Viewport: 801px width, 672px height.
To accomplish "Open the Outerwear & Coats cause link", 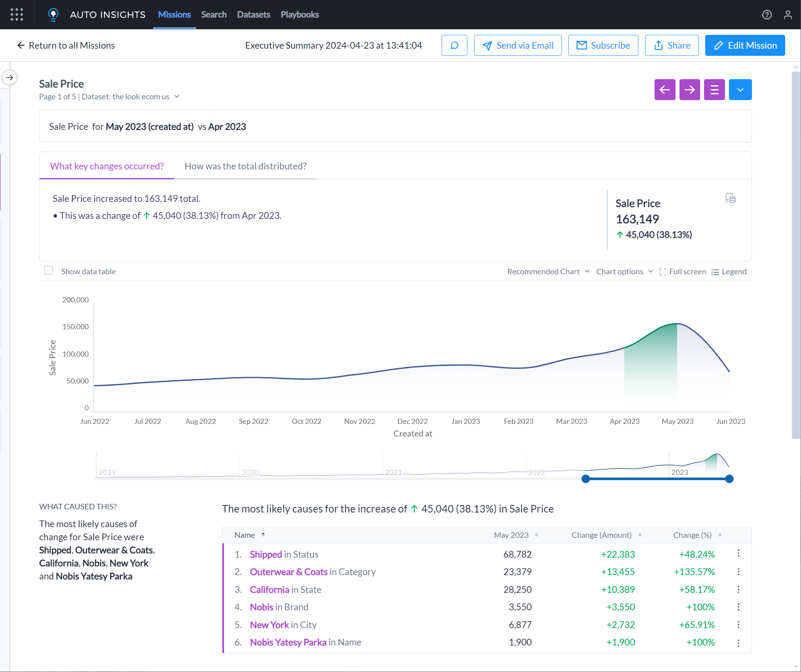I will click(289, 571).
